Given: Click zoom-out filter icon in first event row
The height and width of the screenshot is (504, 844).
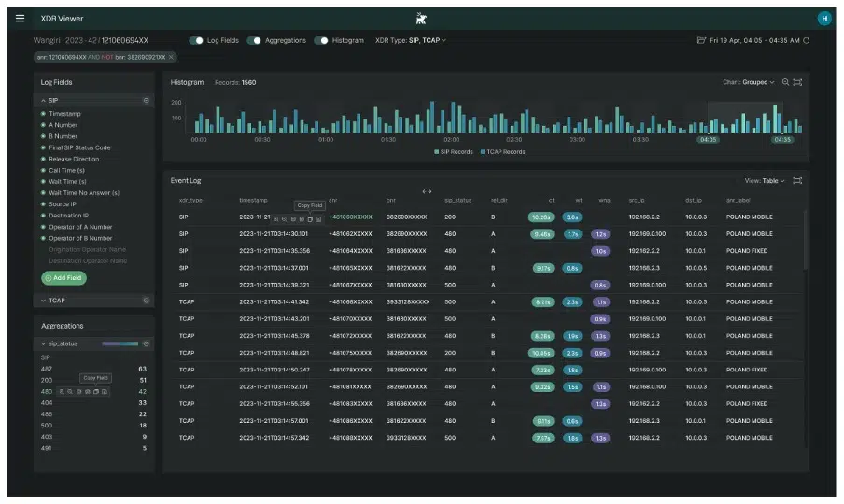Looking at the screenshot, I should point(284,219).
